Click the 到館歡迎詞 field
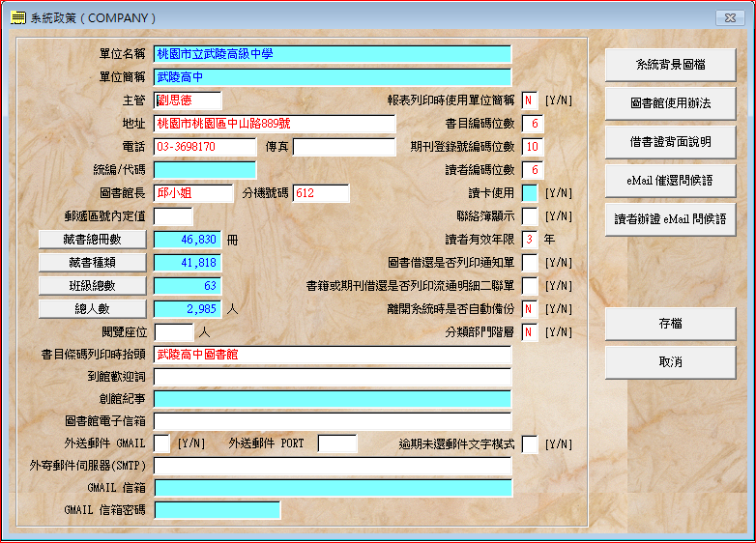This screenshot has width=756, height=543. (333, 377)
